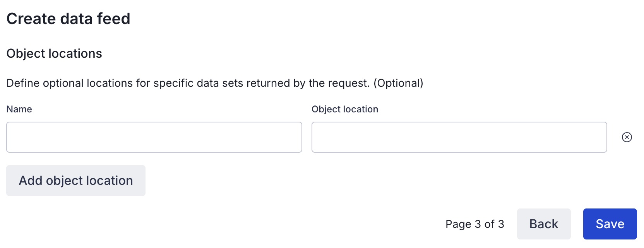The image size is (644, 248).
Task: Select the Back button beside Save
Action: (543, 224)
